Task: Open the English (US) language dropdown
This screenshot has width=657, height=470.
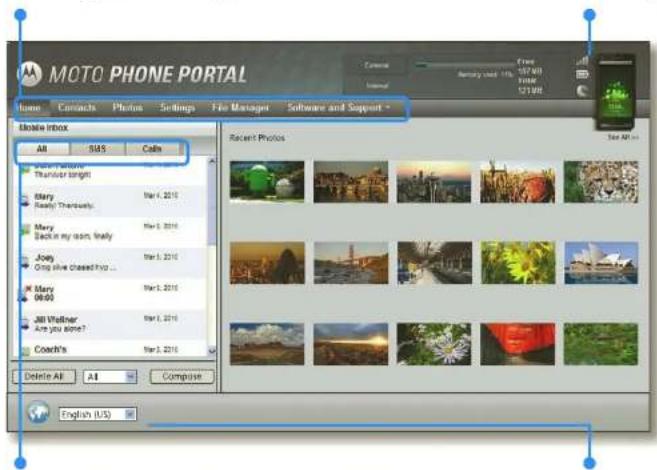Action: click(x=98, y=414)
